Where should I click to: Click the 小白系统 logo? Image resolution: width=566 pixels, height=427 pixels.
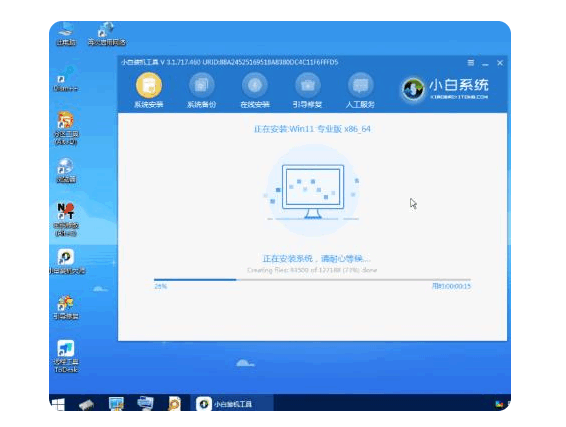[x=445, y=89]
